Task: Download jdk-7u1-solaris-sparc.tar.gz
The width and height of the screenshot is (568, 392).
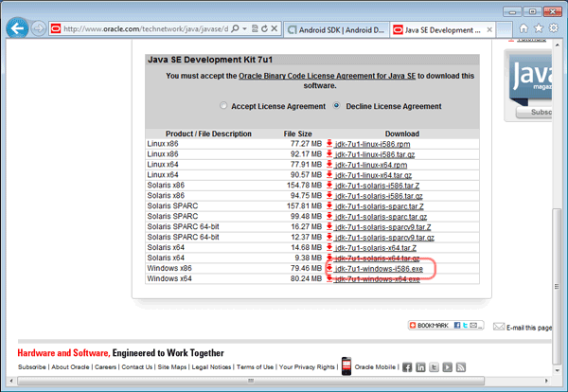Action: tap(381, 217)
